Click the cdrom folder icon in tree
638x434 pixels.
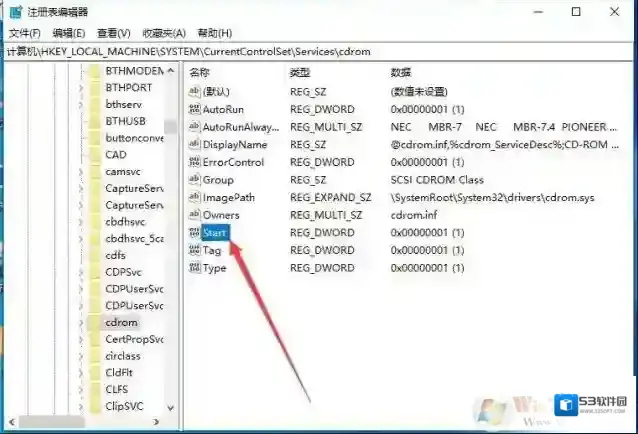point(94,323)
